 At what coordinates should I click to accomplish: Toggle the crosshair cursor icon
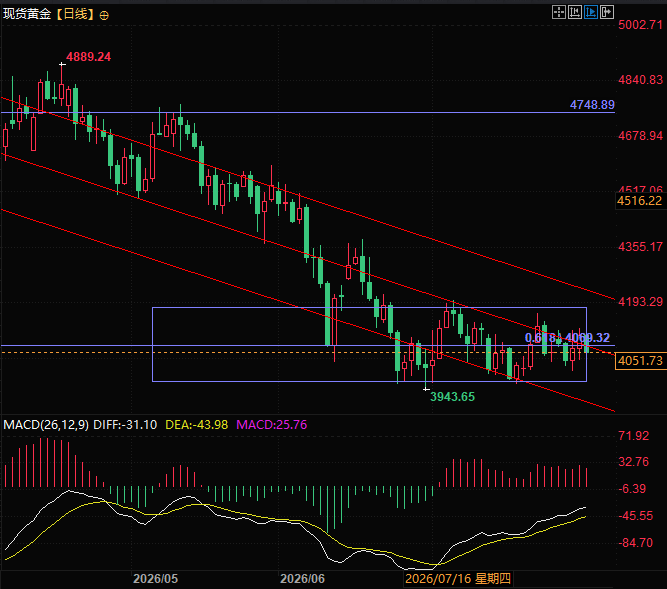559,12
